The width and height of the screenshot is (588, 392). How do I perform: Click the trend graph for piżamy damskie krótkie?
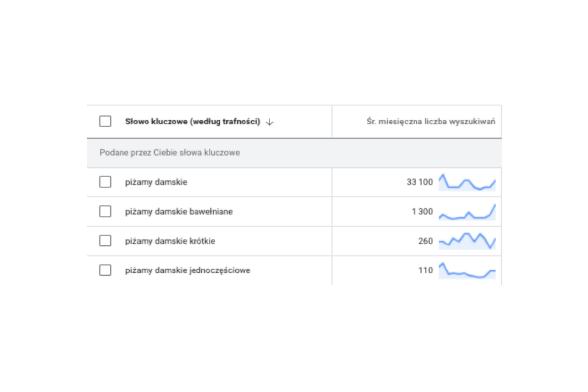coord(467,241)
